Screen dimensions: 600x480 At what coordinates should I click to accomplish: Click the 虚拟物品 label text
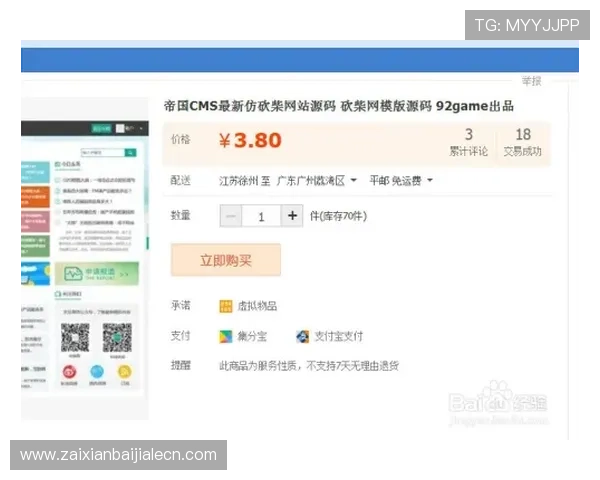(257, 306)
